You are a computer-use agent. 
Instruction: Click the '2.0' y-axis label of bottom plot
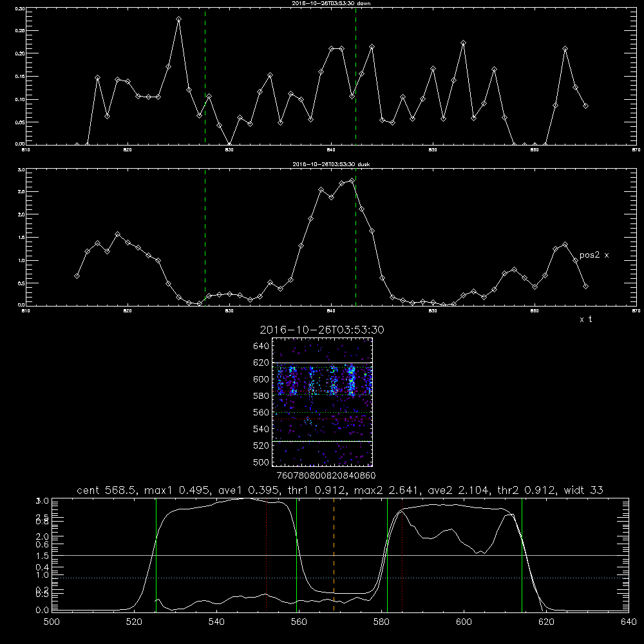pos(43,536)
